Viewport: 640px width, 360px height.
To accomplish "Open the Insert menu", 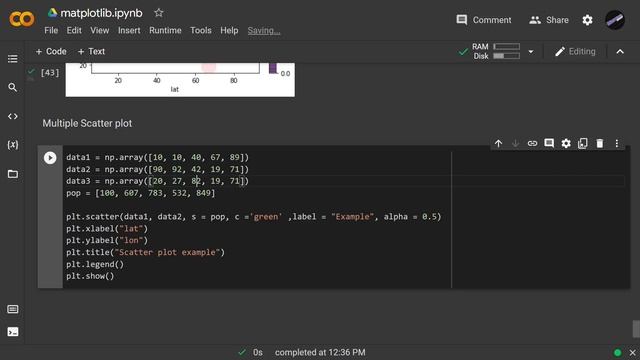I will click(129, 30).
